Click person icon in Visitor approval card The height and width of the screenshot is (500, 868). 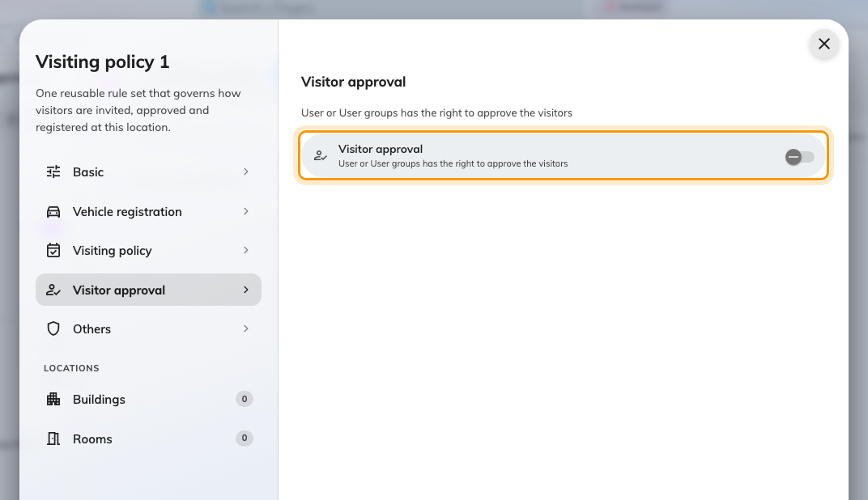321,156
